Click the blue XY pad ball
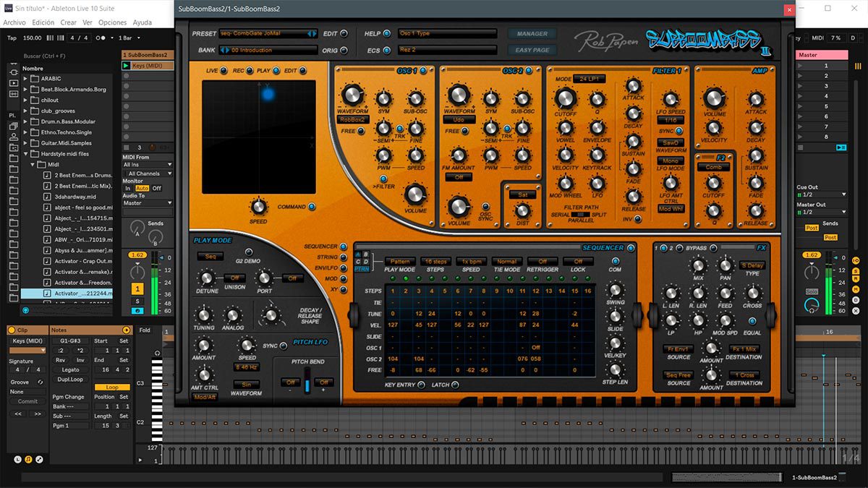This screenshot has width=868, height=488. click(268, 94)
